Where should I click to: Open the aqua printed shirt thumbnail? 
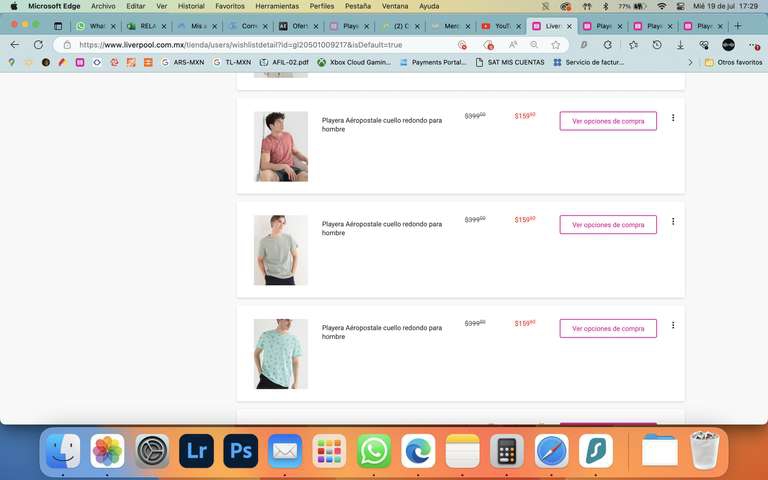281,354
